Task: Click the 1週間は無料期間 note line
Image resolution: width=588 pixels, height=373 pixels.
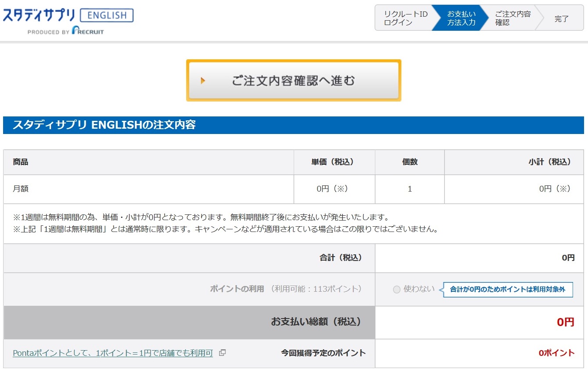Action: coord(201,217)
